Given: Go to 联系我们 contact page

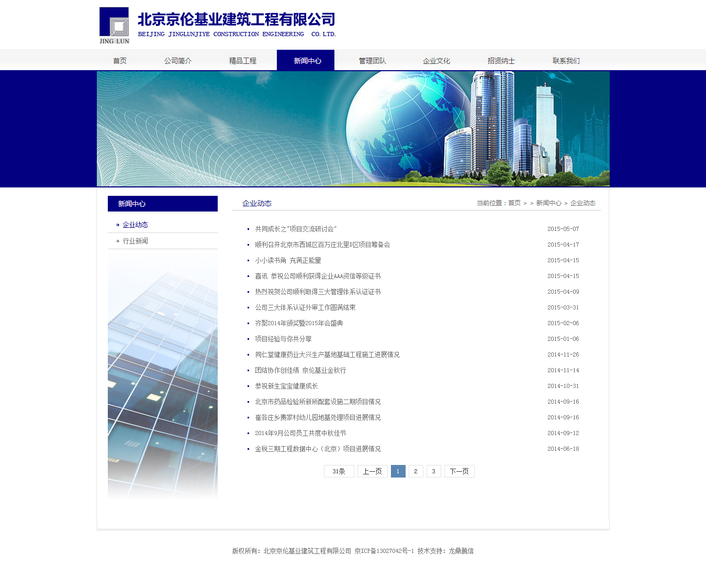Looking at the screenshot, I should [x=565, y=60].
